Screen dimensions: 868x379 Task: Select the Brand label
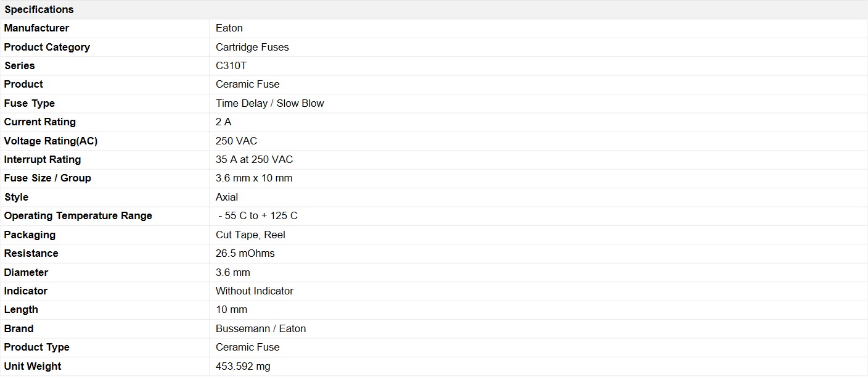19,328
